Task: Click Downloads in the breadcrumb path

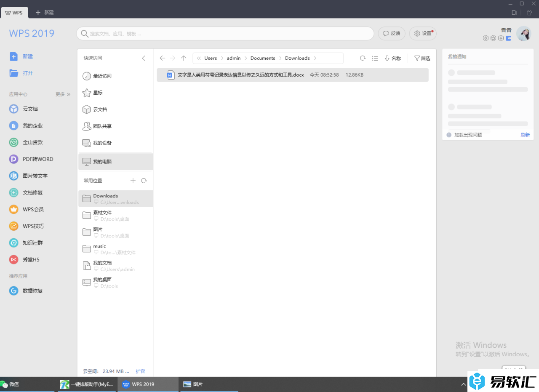Action: tap(297, 58)
